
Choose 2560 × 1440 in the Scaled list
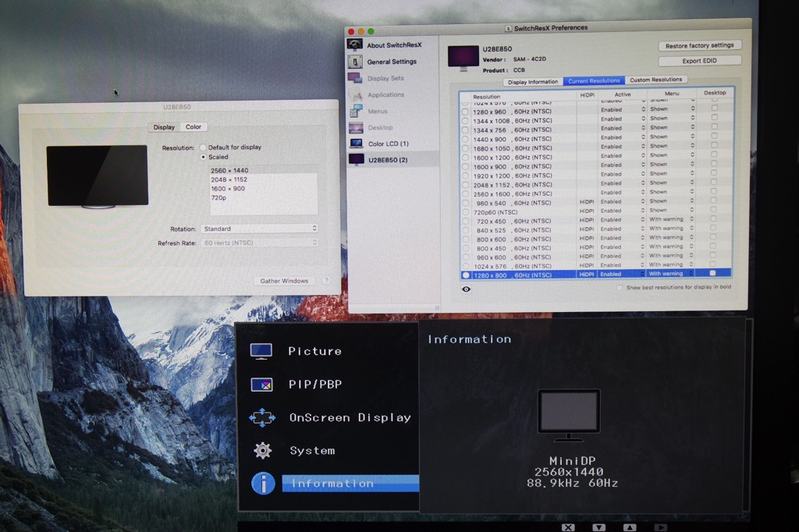coord(264,171)
